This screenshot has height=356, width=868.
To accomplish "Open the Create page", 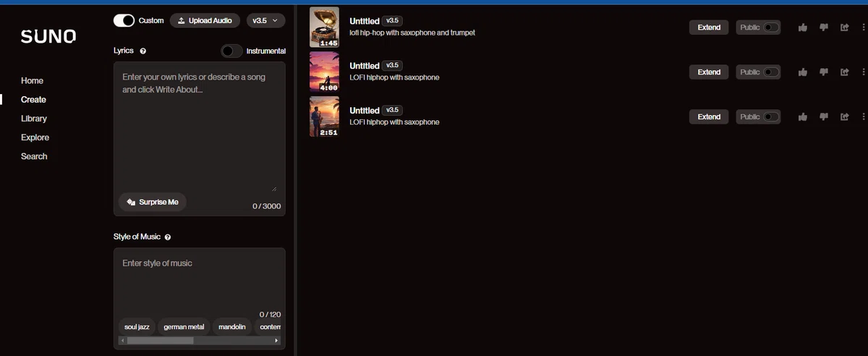I will (x=33, y=100).
